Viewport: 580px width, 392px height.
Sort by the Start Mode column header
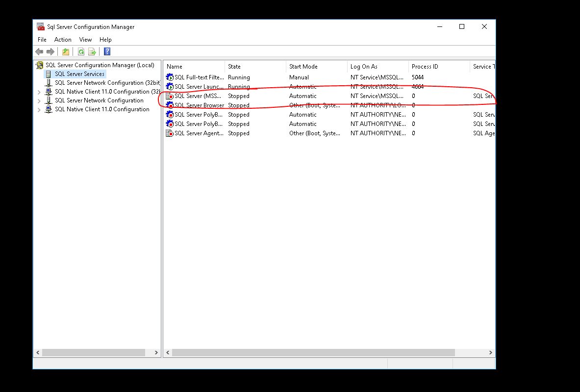coord(317,67)
